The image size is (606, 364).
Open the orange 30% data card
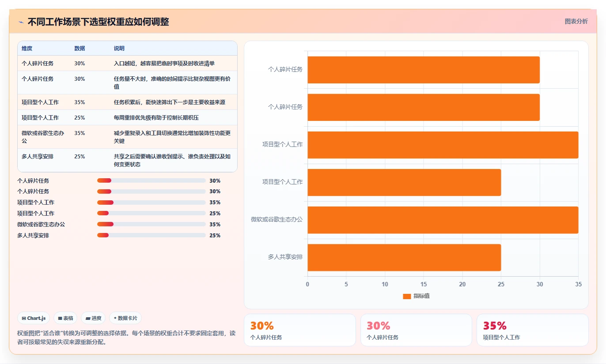pos(300,330)
